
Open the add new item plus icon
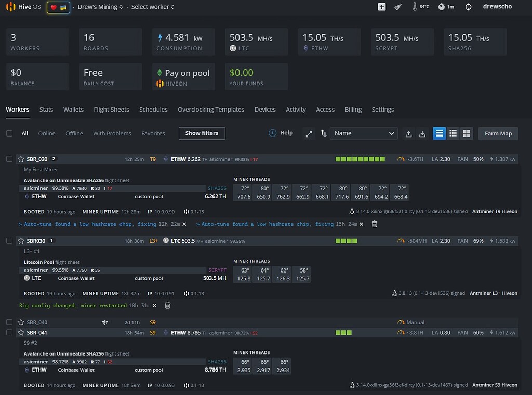click(x=381, y=7)
